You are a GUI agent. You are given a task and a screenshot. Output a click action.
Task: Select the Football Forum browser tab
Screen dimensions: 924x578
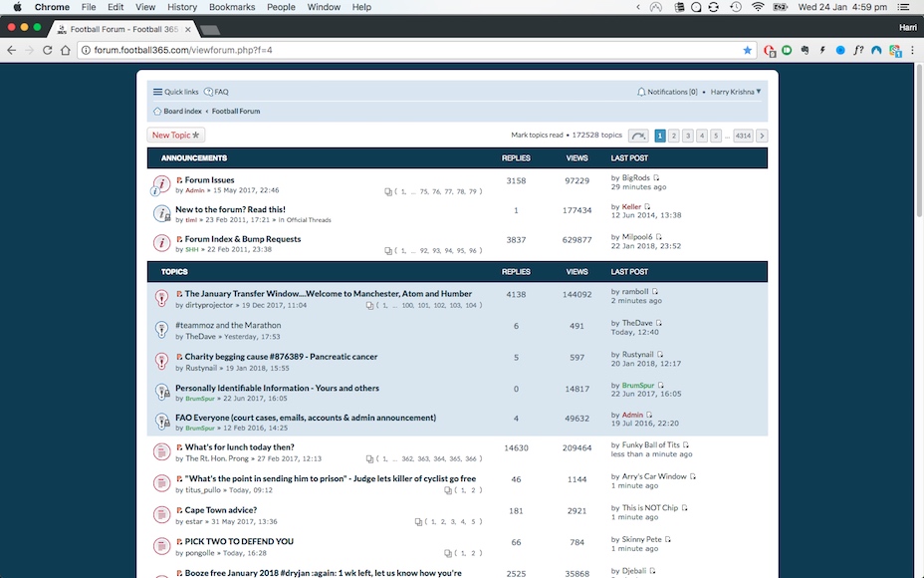click(123, 29)
